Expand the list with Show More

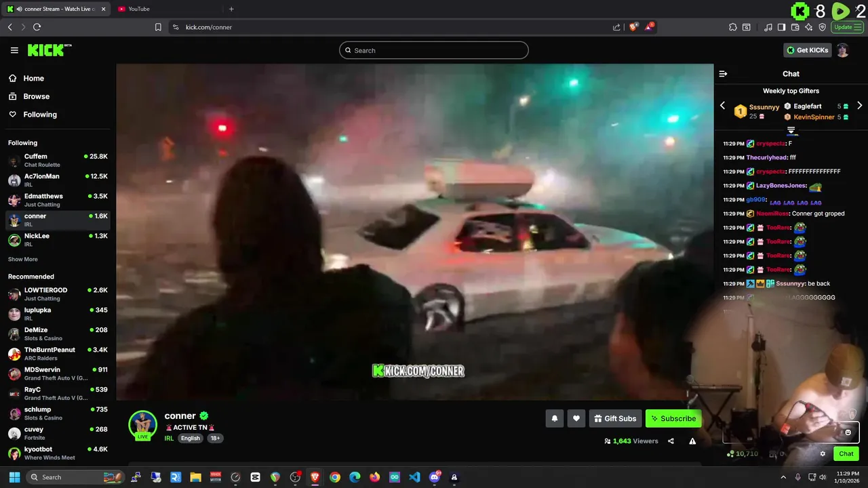tap(23, 260)
